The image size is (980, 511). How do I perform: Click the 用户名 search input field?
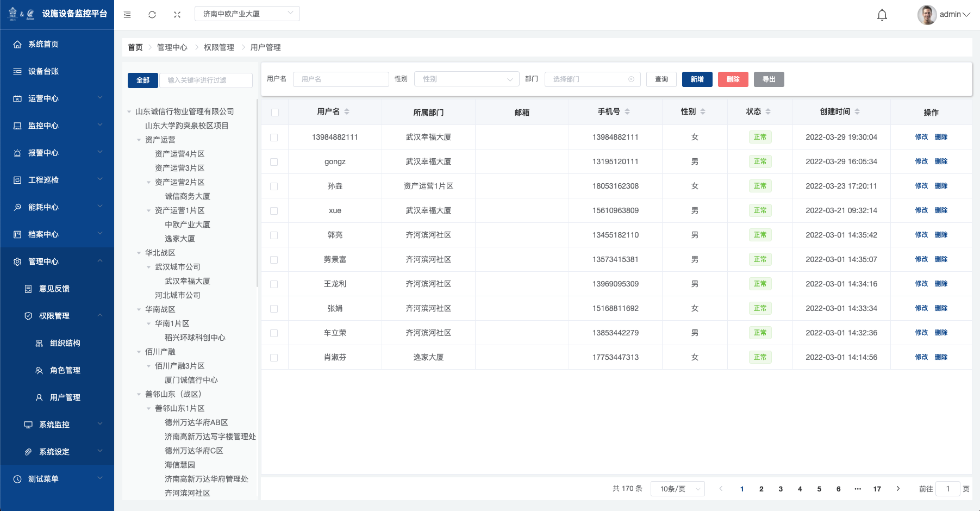(x=341, y=79)
